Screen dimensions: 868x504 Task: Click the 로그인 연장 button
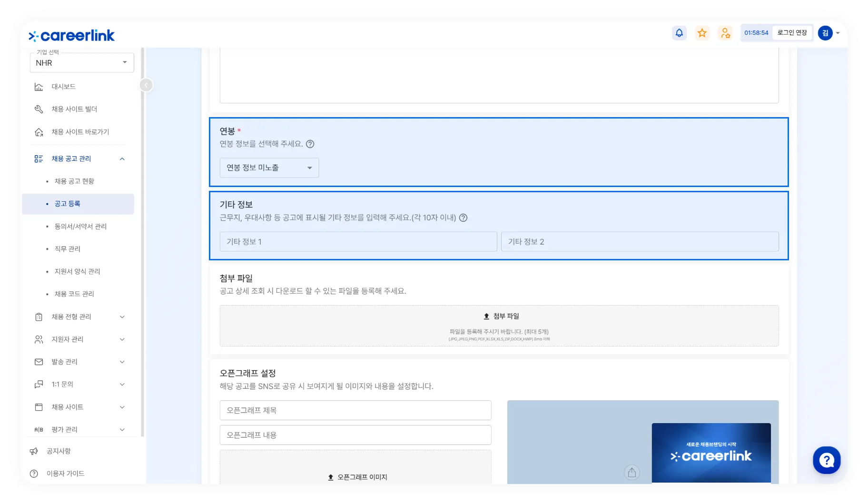point(792,33)
